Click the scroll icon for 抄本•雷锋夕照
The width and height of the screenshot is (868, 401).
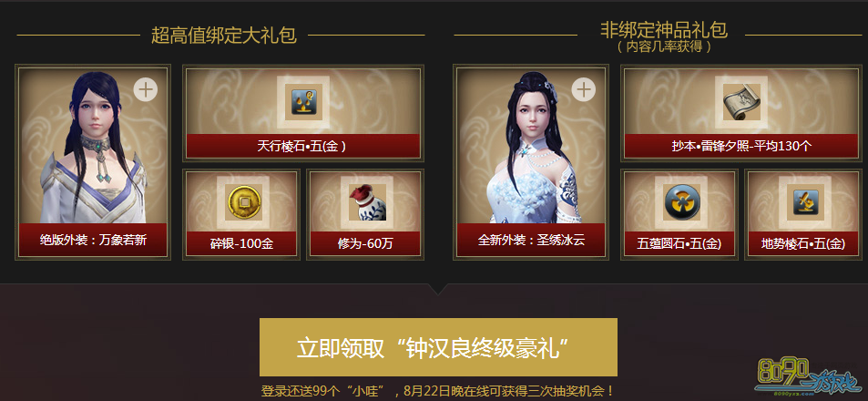[740, 102]
